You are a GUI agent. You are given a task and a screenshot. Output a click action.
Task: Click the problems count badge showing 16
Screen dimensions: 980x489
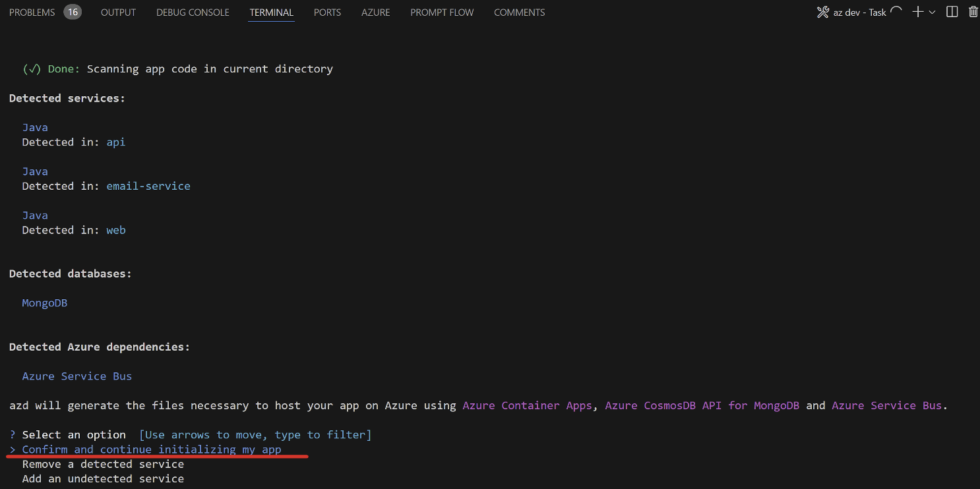pos(73,12)
